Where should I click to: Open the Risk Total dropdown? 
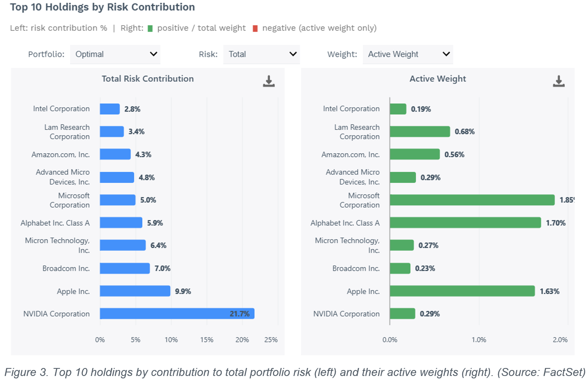point(261,54)
